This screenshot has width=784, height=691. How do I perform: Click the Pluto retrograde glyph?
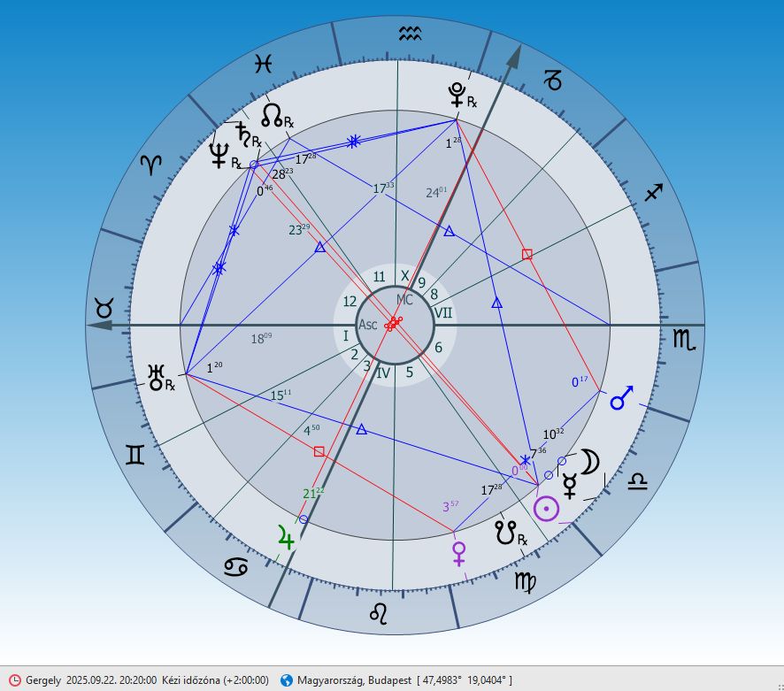click(458, 94)
